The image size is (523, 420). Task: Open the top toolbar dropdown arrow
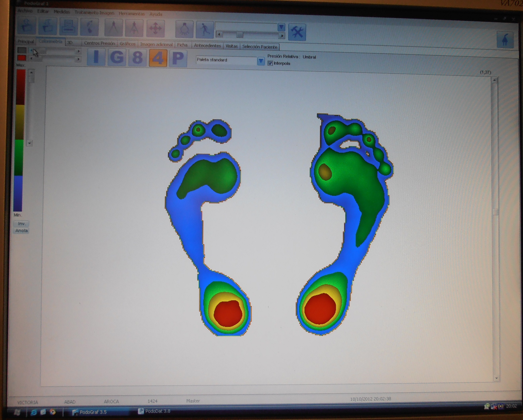tap(281, 27)
